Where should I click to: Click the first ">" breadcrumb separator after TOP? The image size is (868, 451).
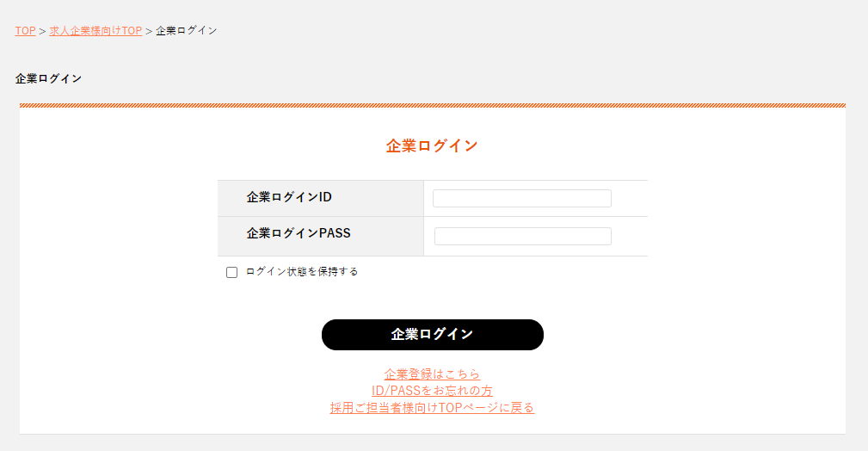point(43,31)
